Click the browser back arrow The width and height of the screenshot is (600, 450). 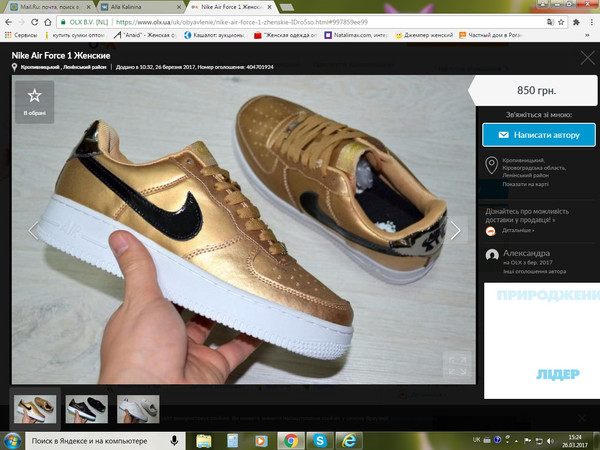coord(8,22)
